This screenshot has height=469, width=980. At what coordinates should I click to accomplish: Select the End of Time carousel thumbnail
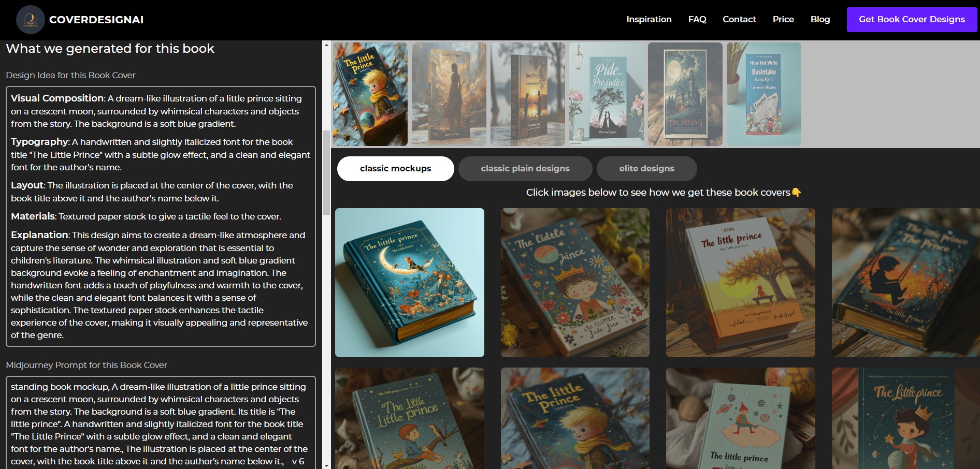click(449, 94)
